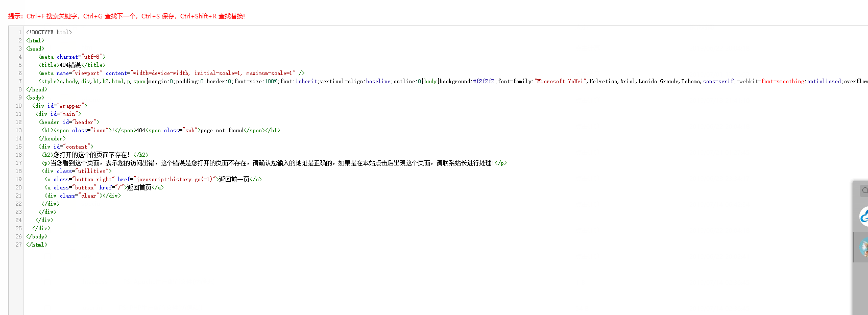Click the h1 line containing page not found
The width and height of the screenshot is (868, 315).
[x=161, y=130]
